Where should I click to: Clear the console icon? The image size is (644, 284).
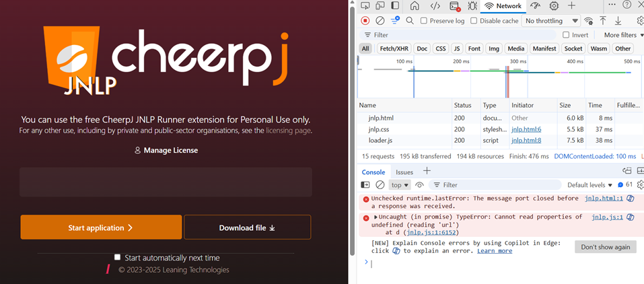(x=380, y=185)
